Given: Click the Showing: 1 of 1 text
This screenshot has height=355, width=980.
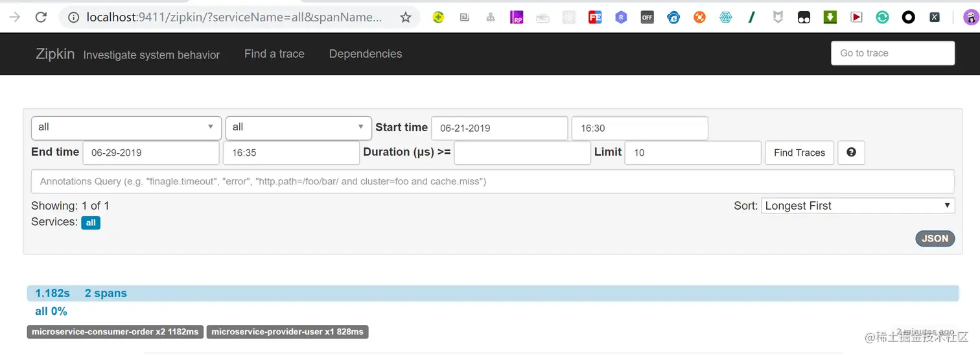Looking at the screenshot, I should pyautogui.click(x=70, y=206).
